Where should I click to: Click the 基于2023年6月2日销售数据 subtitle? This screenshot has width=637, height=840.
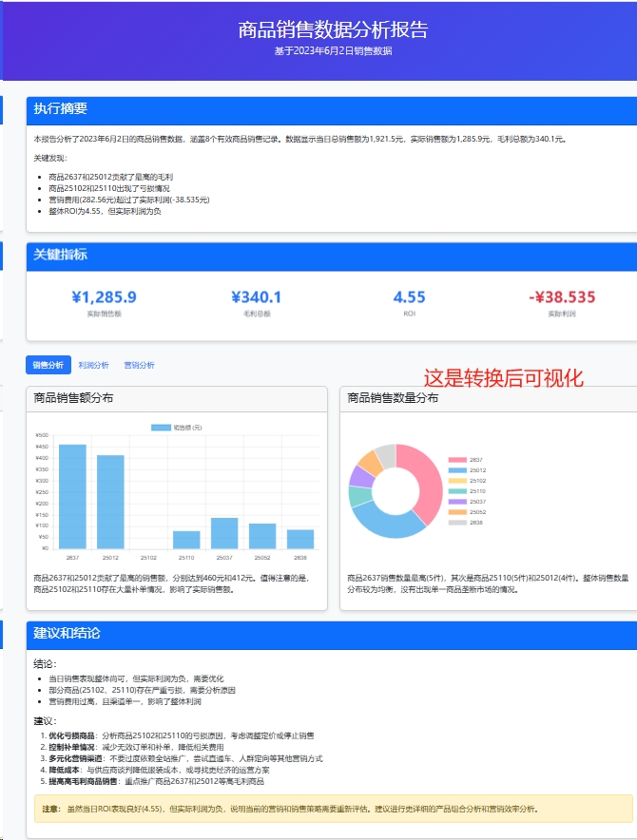coord(333,51)
